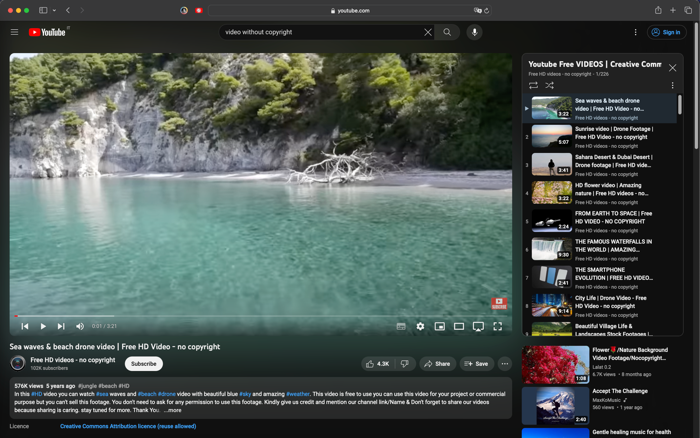Open AirPlay casting icon
This screenshot has height=438, width=700.
coord(478,326)
